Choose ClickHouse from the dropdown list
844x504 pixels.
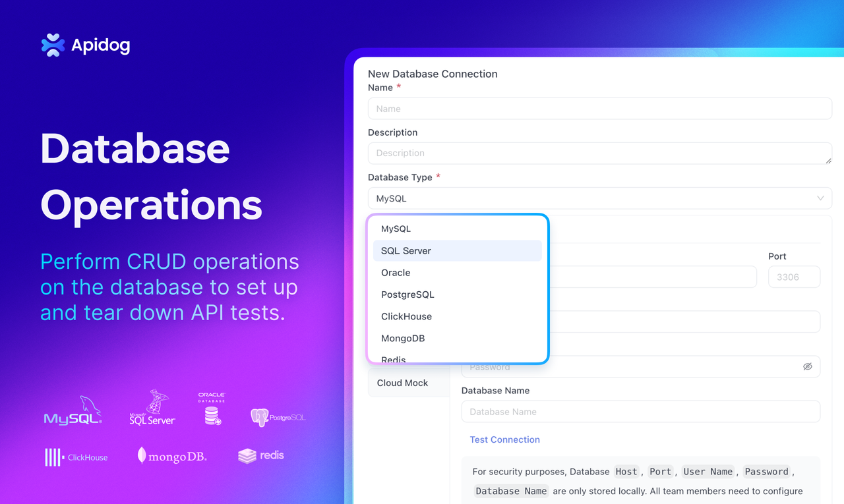tap(458, 316)
